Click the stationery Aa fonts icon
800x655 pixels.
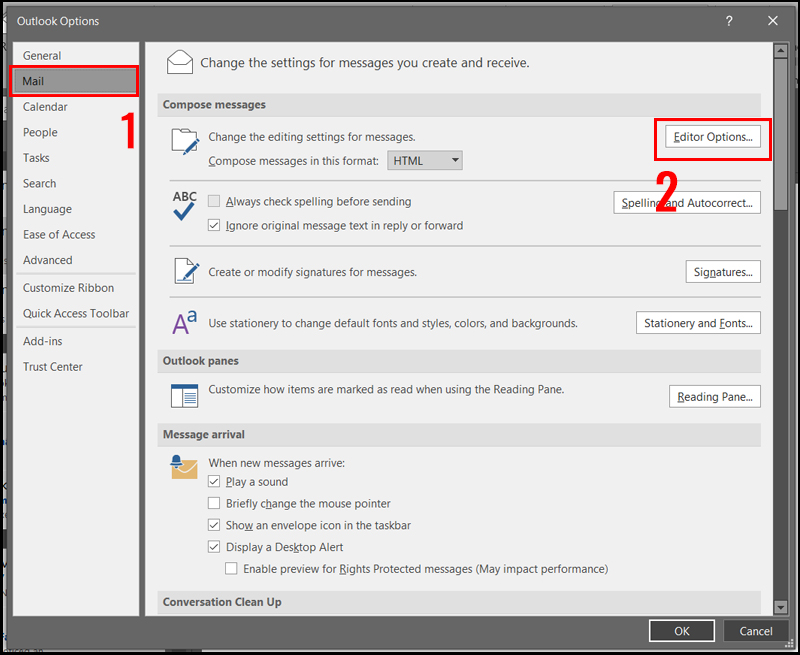184,322
